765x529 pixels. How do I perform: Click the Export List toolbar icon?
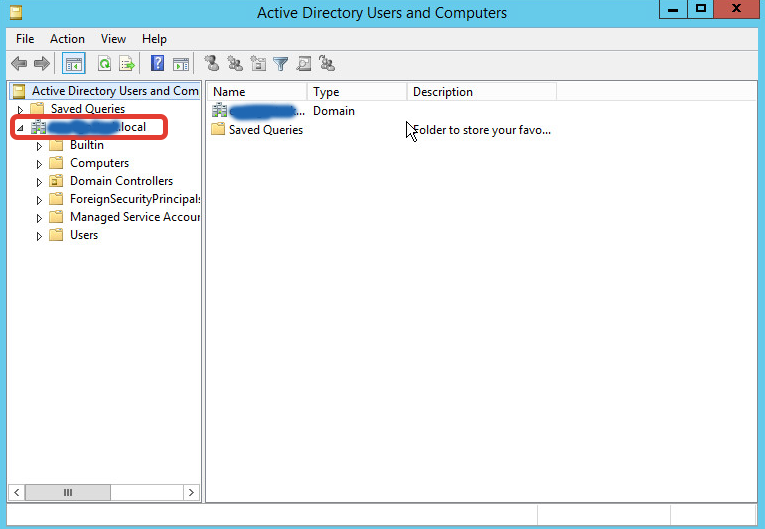(x=127, y=64)
